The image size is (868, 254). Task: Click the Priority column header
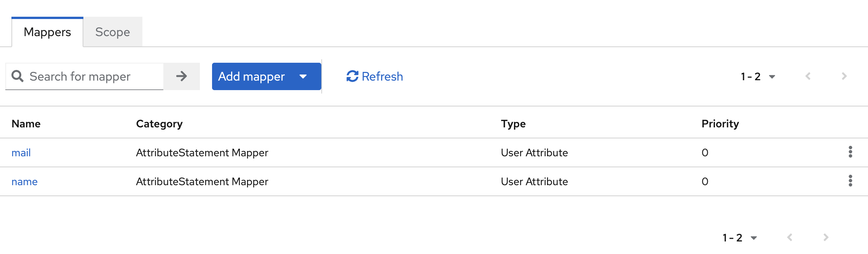tap(720, 124)
